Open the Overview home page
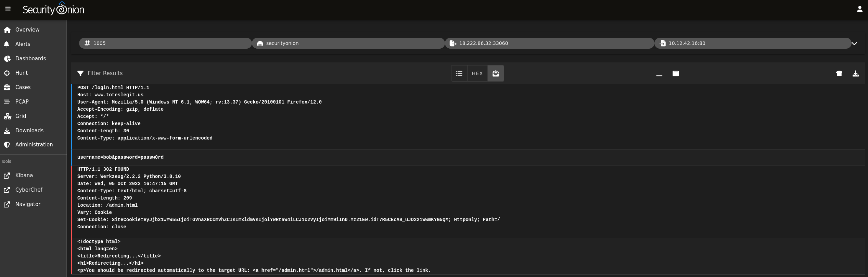The height and width of the screenshot is (277, 868). coord(33,30)
